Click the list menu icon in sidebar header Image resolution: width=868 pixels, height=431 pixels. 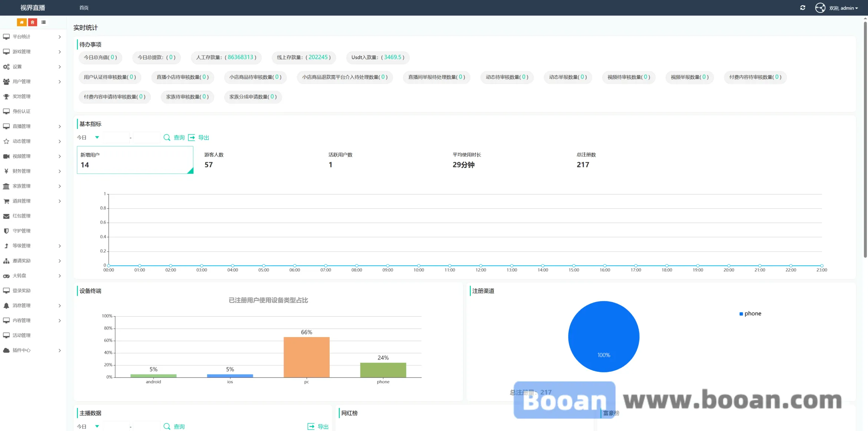pyautogui.click(x=44, y=22)
